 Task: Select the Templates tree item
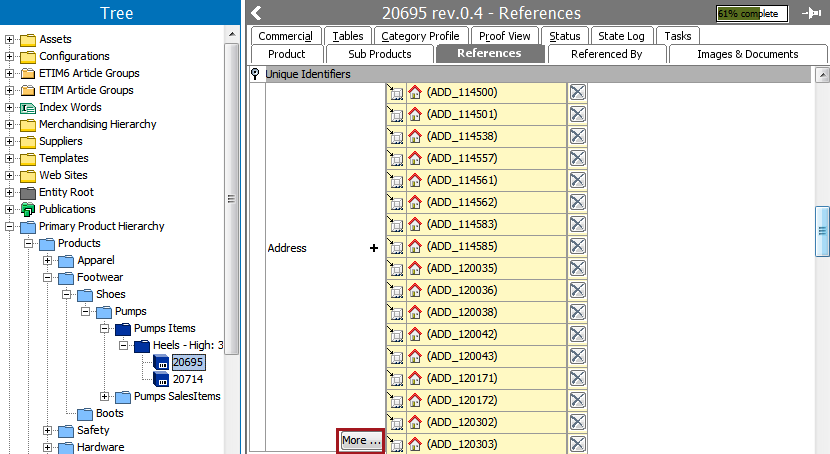64,158
